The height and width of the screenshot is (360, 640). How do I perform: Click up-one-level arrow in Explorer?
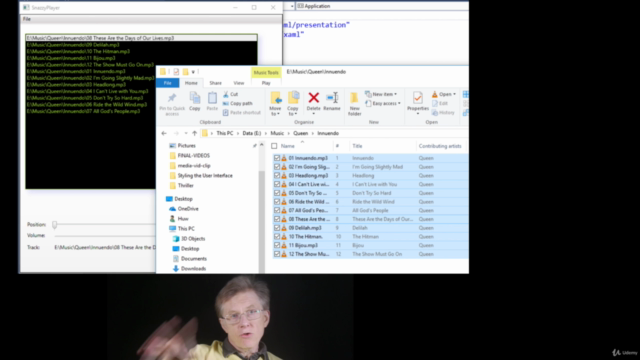point(195,133)
